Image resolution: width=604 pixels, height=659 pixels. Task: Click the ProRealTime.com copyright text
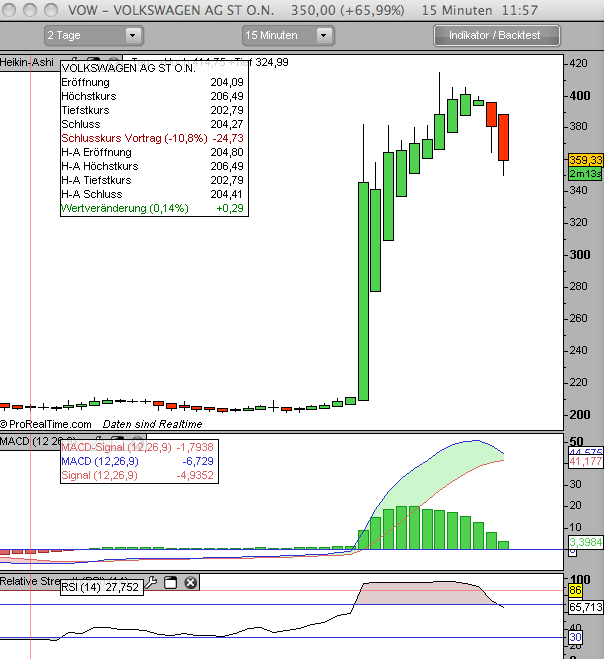(46, 424)
